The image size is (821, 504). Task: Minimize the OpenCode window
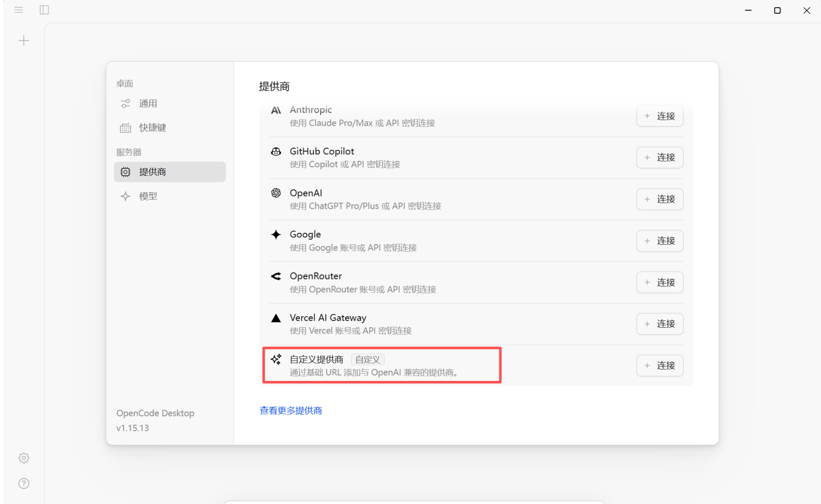pos(748,10)
